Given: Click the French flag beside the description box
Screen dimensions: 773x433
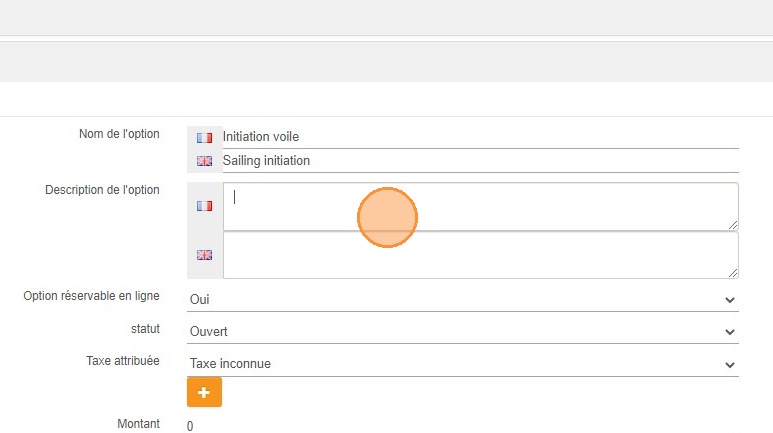Looking at the screenshot, I should [204, 206].
